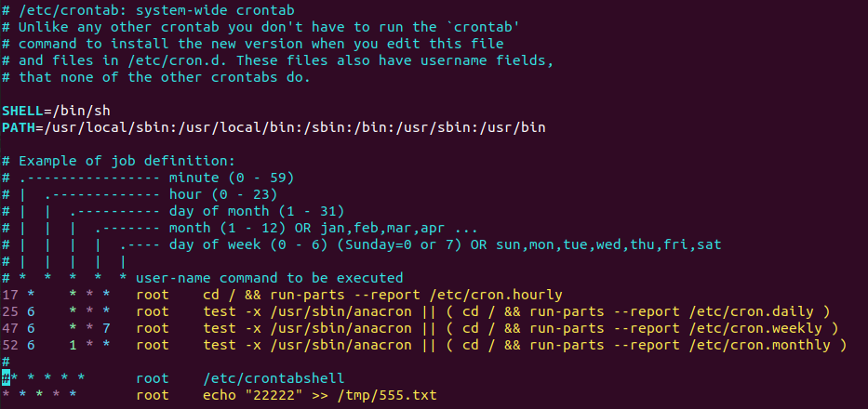This screenshot has width=868, height=409.
Task: Click minute value 52 in monthly line
Action: [10, 346]
